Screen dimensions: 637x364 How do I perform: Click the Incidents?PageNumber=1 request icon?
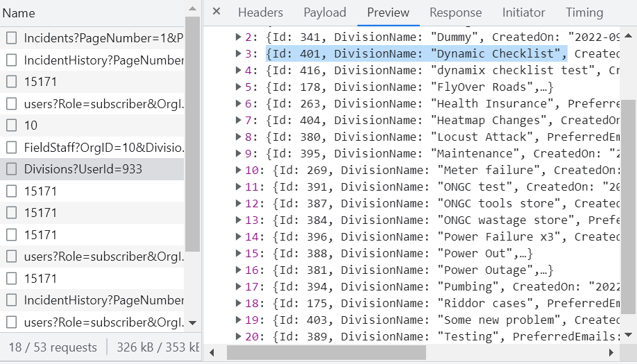12,38
